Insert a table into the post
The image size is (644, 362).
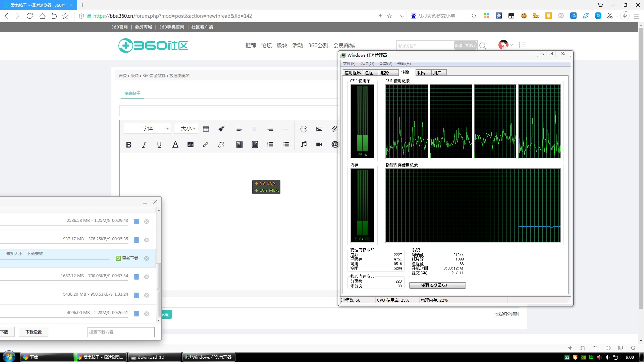206,129
